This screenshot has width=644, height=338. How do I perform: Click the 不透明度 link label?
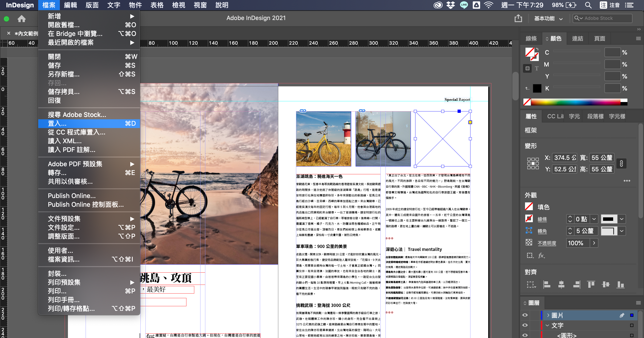pos(547,243)
